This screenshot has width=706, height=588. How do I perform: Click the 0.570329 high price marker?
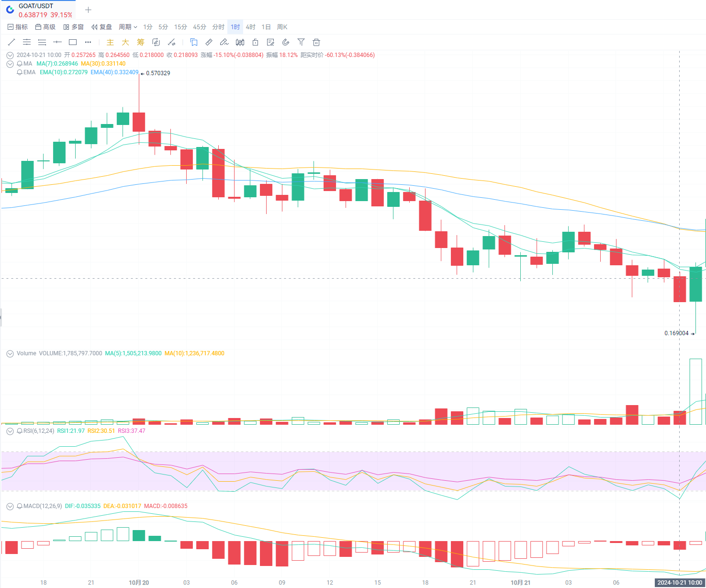coord(156,73)
